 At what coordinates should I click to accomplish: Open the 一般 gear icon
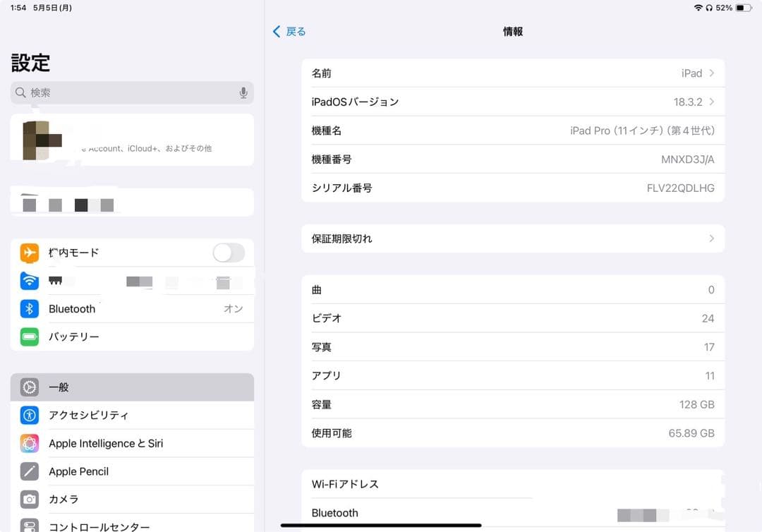click(x=29, y=387)
